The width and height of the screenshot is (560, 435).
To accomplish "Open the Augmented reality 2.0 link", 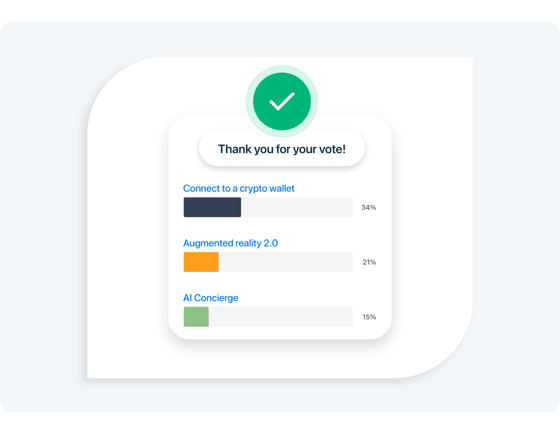I will pos(230,243).
